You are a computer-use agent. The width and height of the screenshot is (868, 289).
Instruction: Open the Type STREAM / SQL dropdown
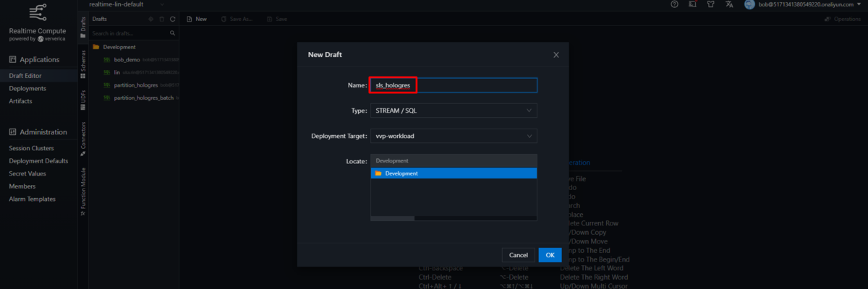[x=454, y=111]
